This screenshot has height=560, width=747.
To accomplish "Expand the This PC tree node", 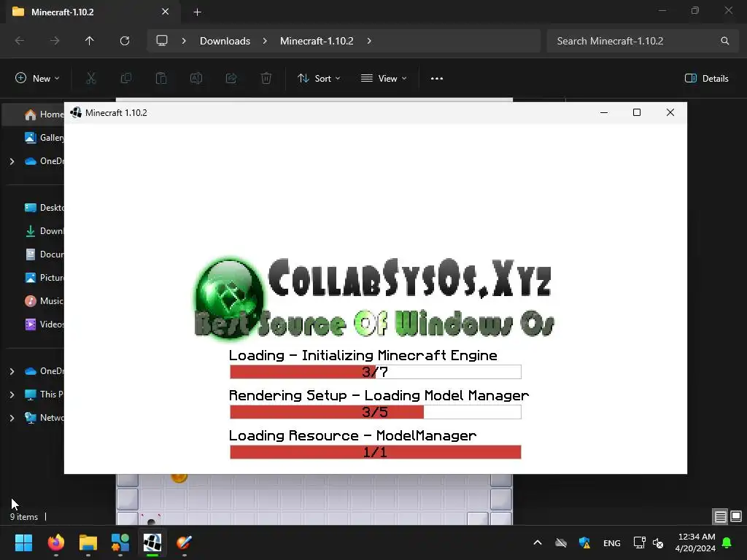I will click(x=12, y=394).
